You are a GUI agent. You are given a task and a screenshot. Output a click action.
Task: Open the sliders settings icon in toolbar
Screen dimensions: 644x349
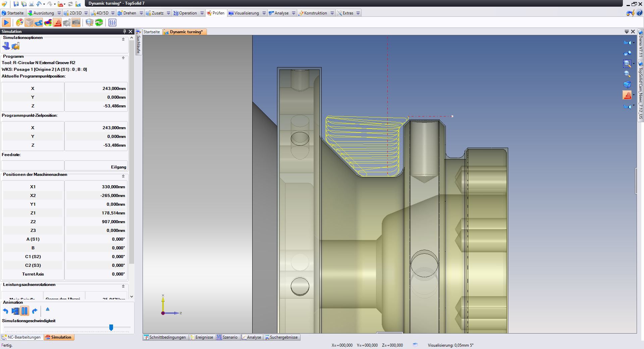(x=112, y=22)
